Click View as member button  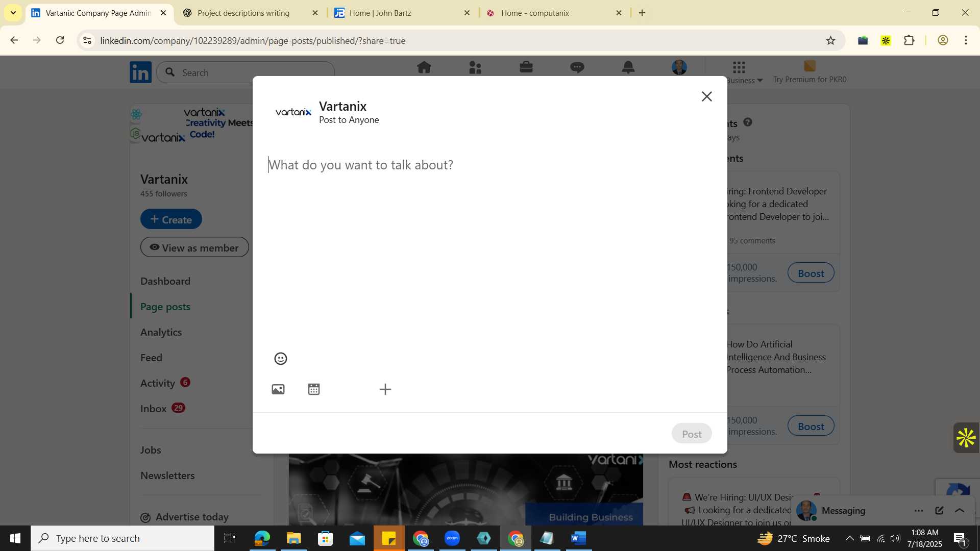[x=194, y=247]
